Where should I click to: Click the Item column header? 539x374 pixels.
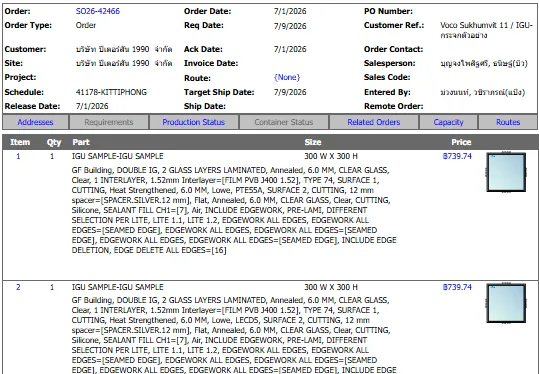pyautogui.click(x=20, y=142)
